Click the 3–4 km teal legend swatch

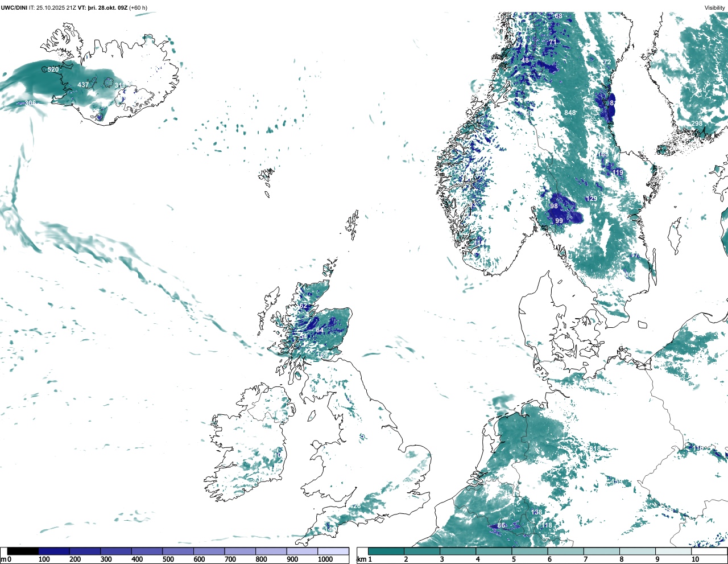[458, 551]
